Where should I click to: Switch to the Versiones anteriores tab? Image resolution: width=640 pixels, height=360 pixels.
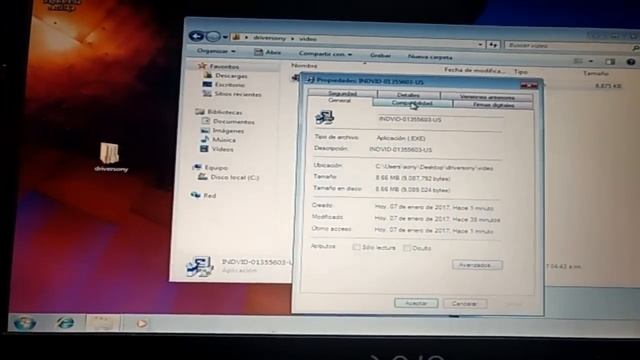click(x=487, y=97)
